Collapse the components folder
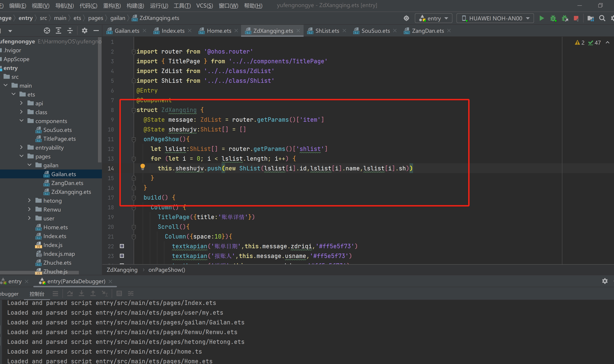Image resolution: width=614 pixels, height=364 pixels. point(21,121)
